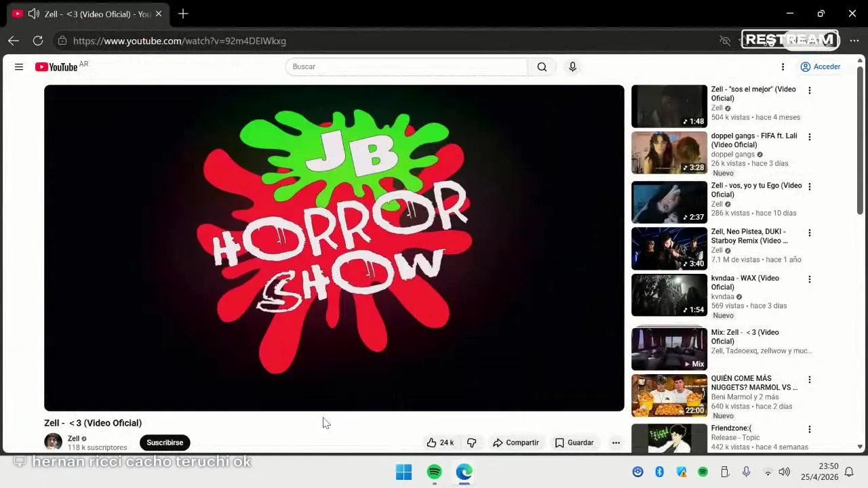Viewport: 868px width, 488px height.
Task: Open Bluetooth tray icon
Action: click(659, 472)
